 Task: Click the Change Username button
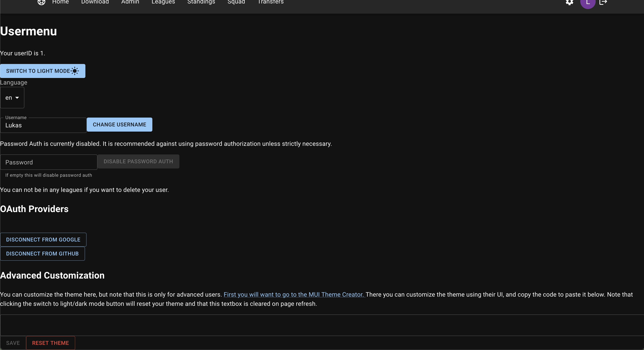tap(120, 125)
